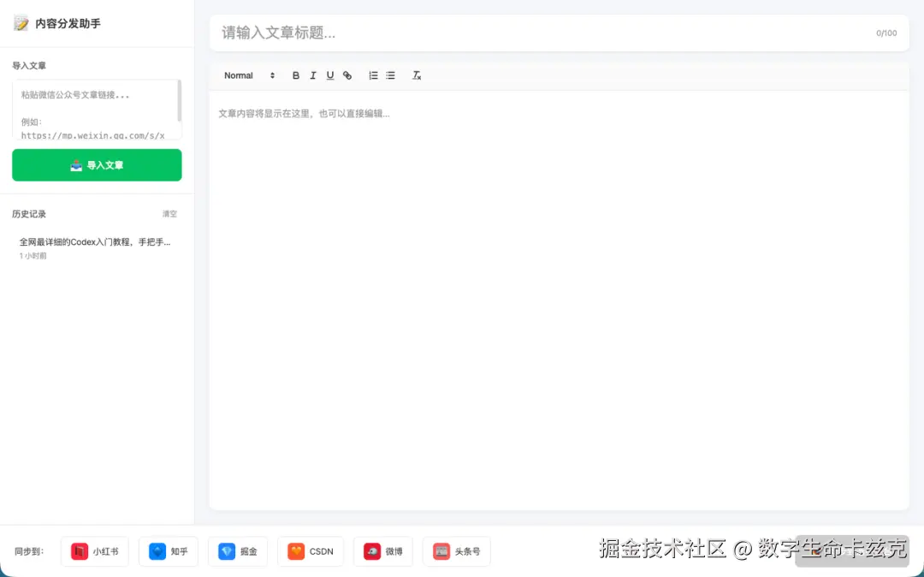Sync to 微博 platform
The height and width of the screenshot is (577, 924).
(382, 551)
